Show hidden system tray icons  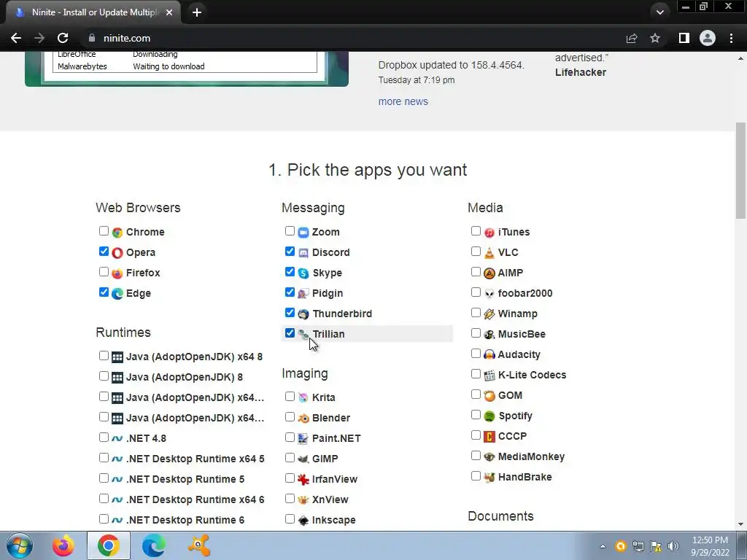tap(603, 546)
